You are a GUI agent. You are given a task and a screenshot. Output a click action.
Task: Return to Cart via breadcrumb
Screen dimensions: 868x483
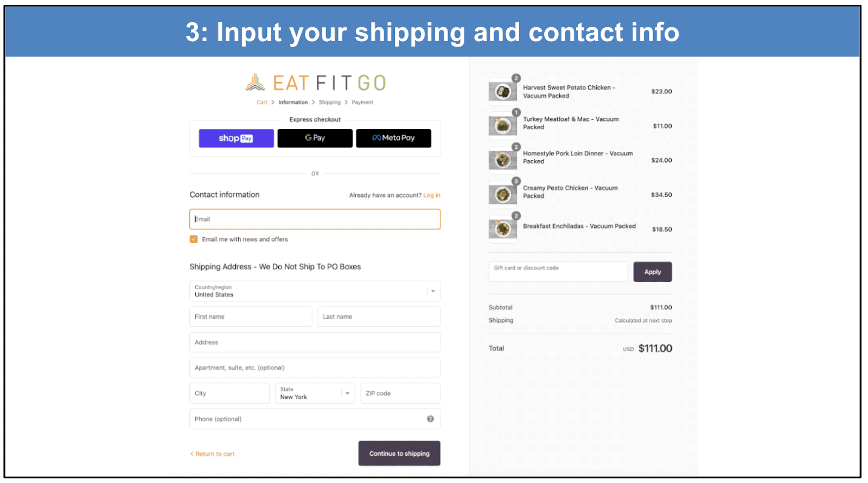pos(261,102)
